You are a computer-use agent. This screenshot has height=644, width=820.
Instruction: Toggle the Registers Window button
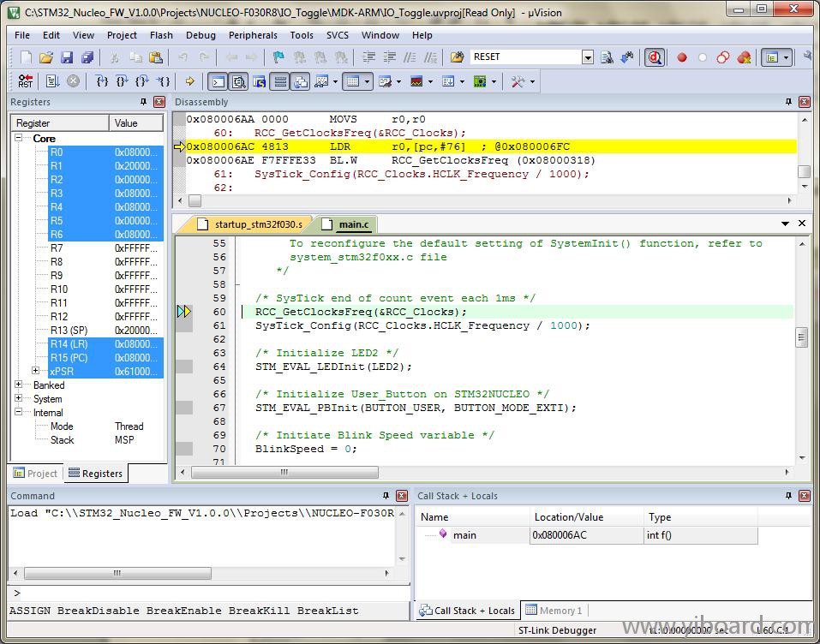(x=280, y=82)
